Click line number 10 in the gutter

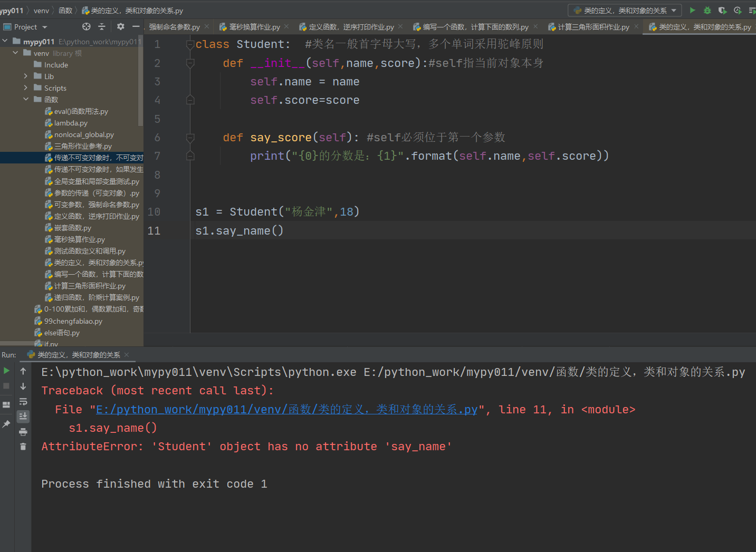(x=154, y=212)
